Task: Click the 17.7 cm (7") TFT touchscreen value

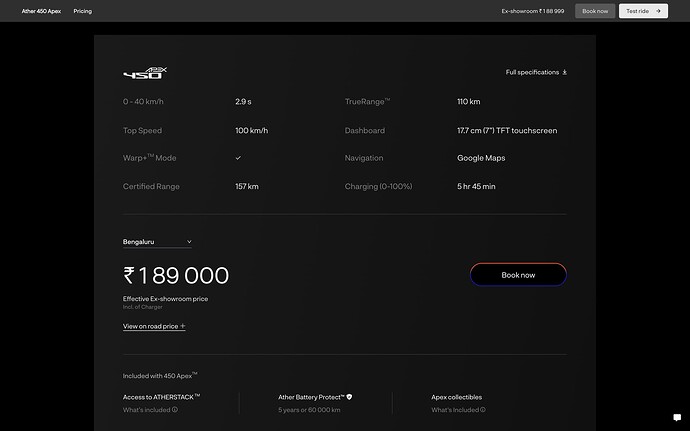Action: tap(507, 131)
